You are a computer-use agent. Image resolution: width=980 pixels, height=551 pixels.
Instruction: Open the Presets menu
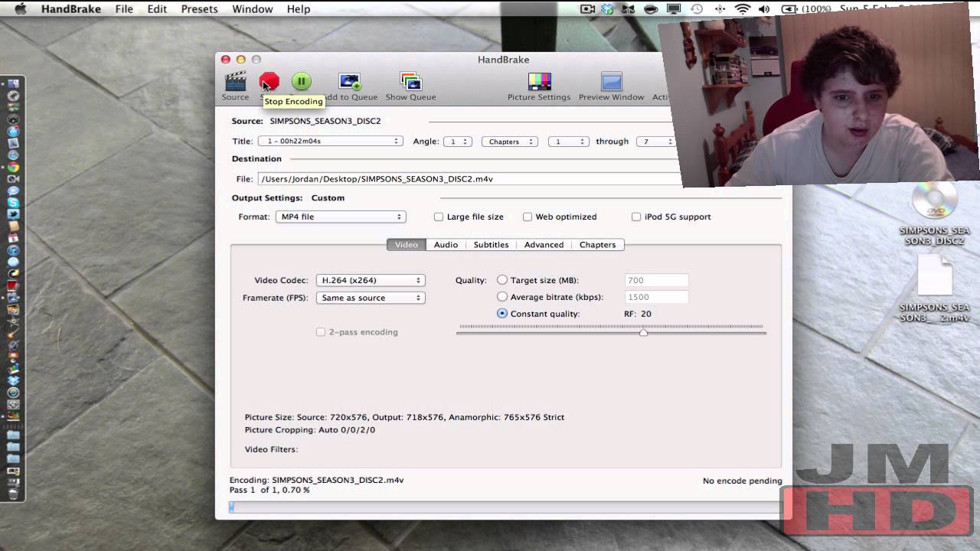tap(199, 9)
